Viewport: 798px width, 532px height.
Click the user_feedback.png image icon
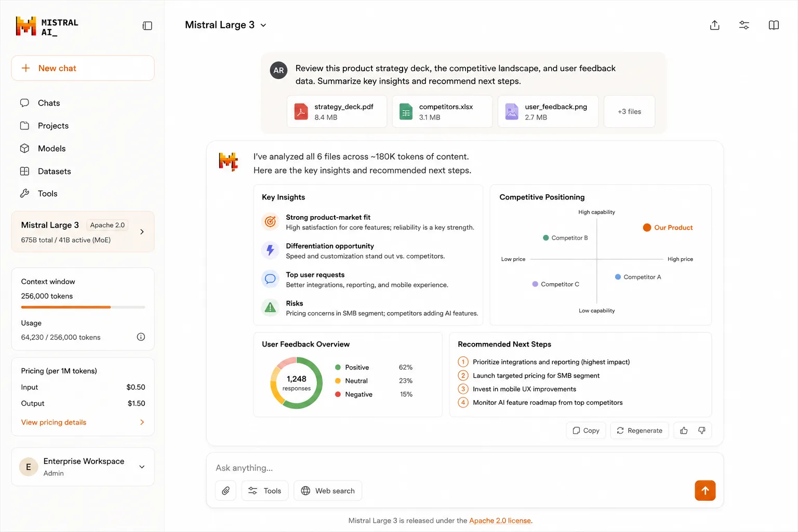tap(512, 112)
